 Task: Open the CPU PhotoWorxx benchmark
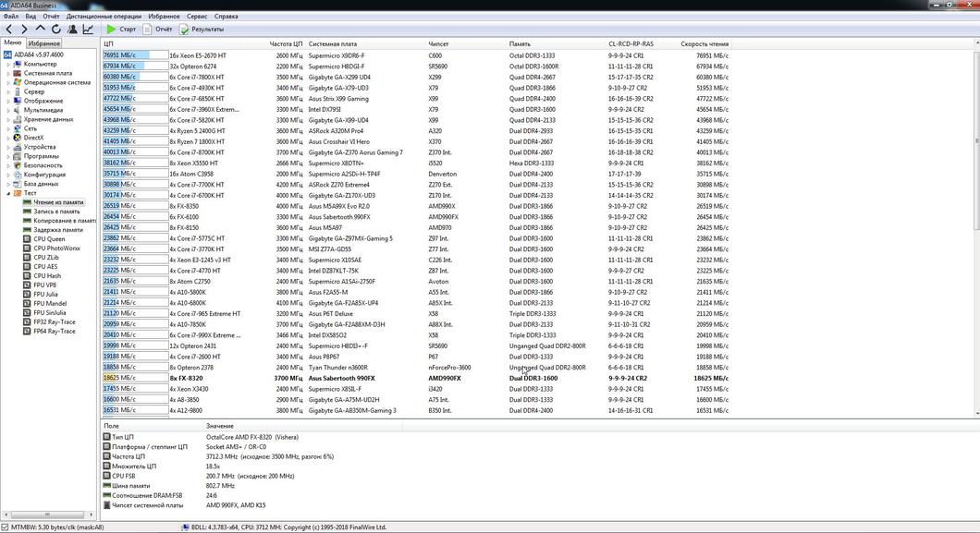(x=57, y=248)
